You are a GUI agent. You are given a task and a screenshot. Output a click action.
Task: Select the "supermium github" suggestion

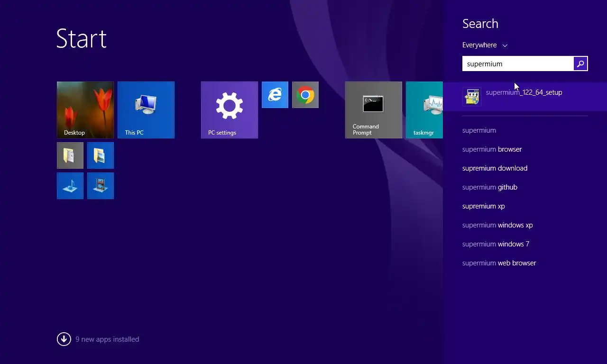(x=489, y=187)
